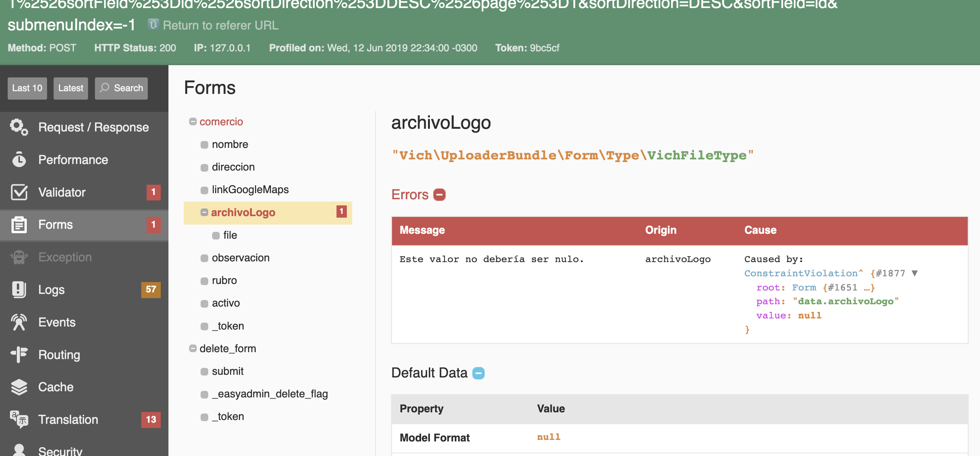980x456 pixels.
Task: Click the Translation 13 count badge
Action: point(151,419)
